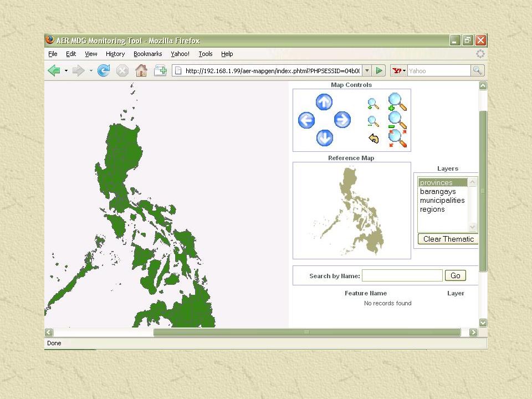Click the horizontal scrollbar left arrow

tap(49, 332)
